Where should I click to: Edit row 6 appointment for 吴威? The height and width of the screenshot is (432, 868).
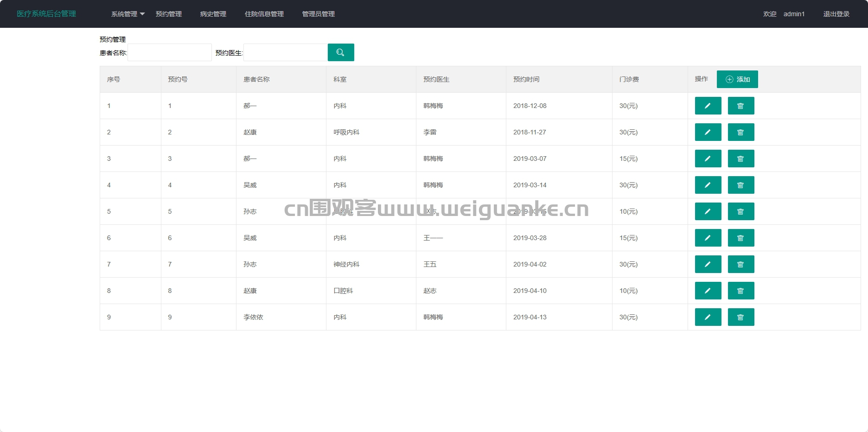point(708,238)
